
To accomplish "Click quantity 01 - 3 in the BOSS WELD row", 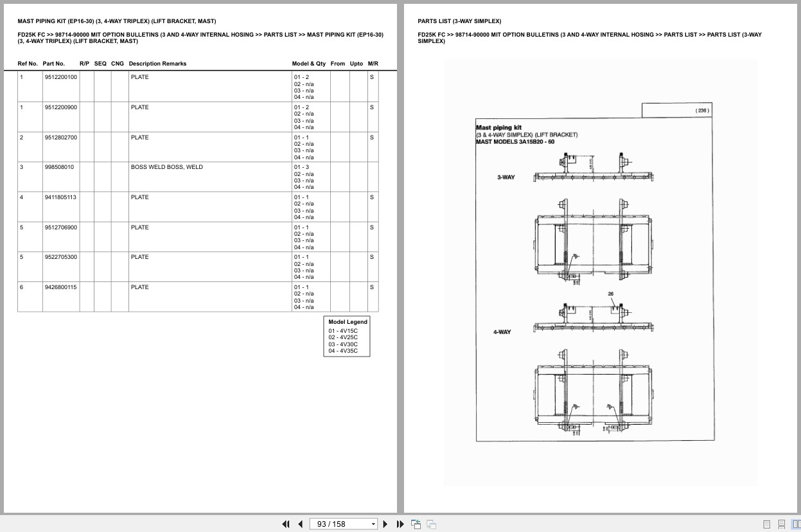I will point(302,167).
